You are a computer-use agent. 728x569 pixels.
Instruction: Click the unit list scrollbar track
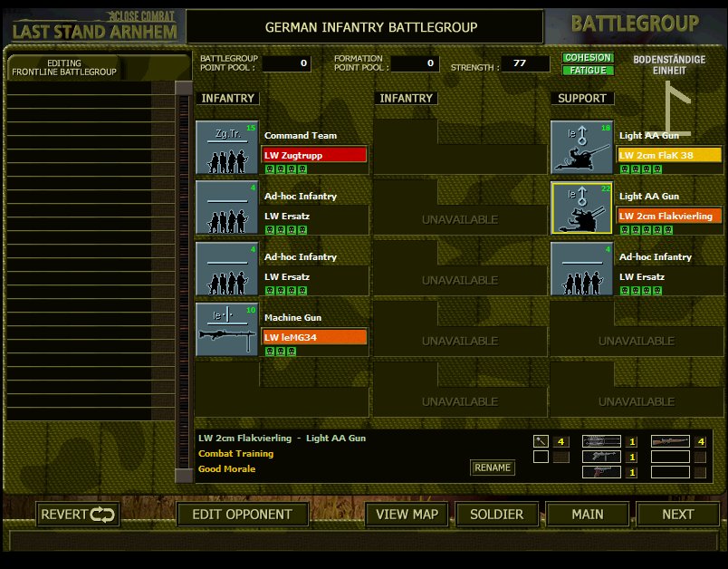click(x=184, y=282)
